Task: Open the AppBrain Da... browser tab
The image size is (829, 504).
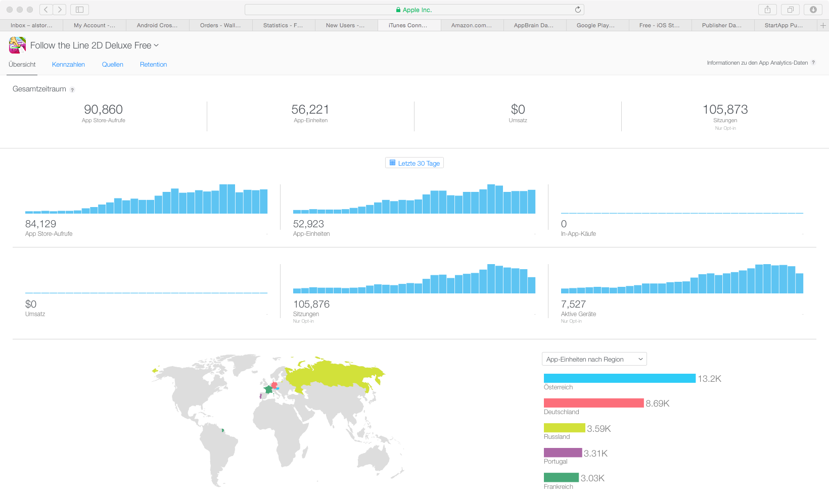Action: point(534,25)
